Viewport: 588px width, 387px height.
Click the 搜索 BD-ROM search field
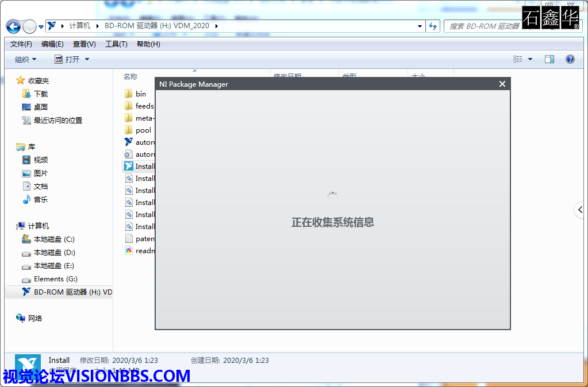tap(484, 26)
